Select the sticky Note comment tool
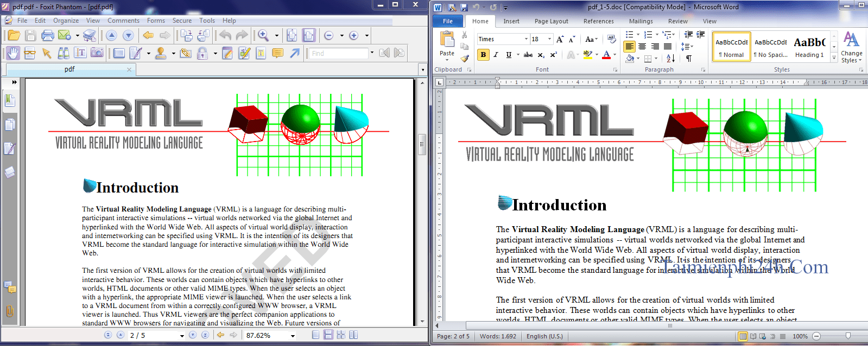The image size is (868, 346). click(277, 53)
